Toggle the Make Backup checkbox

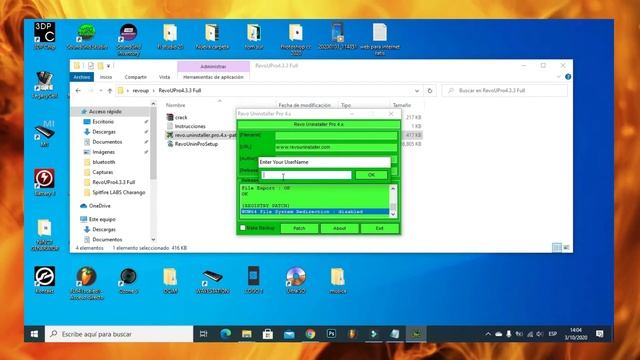click(243, 228)
